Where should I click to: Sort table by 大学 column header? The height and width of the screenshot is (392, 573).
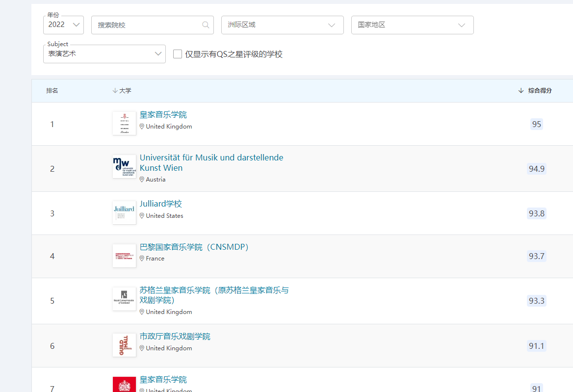click(125, 91)
